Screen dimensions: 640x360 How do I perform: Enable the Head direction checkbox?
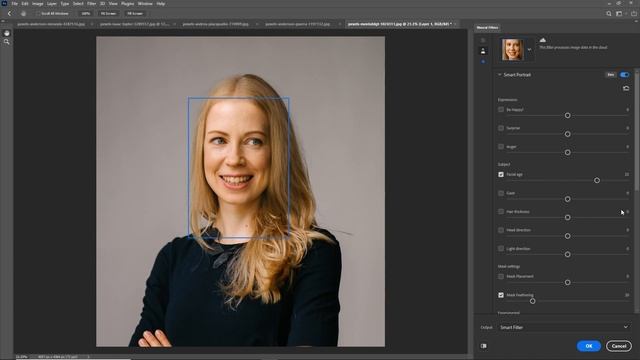click(501, 230)
